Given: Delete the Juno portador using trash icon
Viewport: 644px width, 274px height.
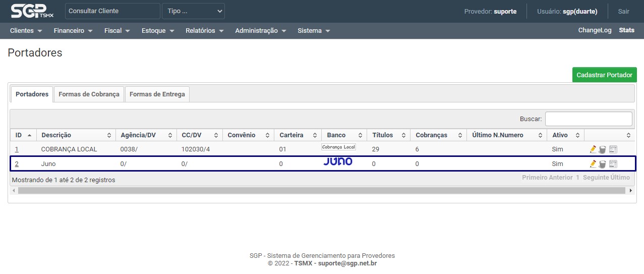Looking at the screenshot, I should pos(602,164).
